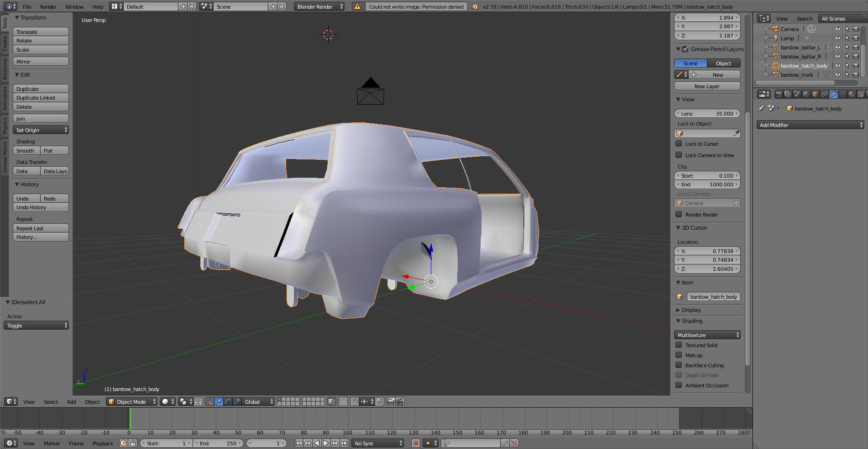The image size is (868, 449).
Task: Turn on Ambient Occlusion checkbox
Action: pos(679,385)
